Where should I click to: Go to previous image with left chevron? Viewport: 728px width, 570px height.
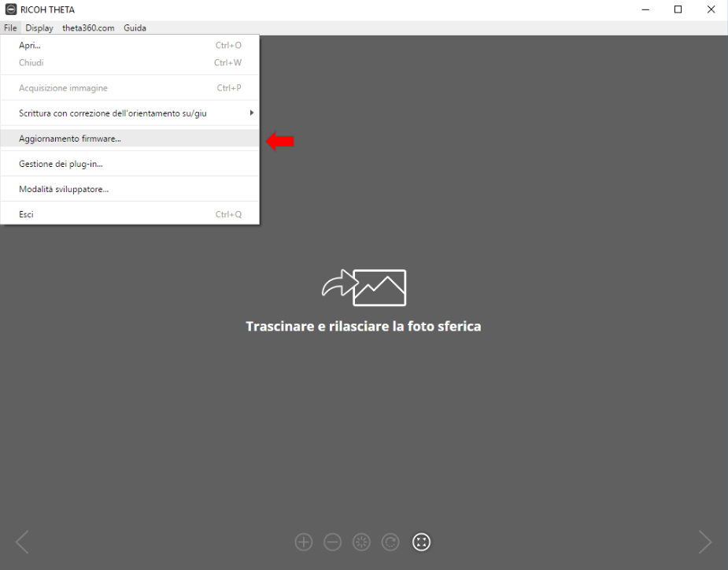tap(22, 542)
